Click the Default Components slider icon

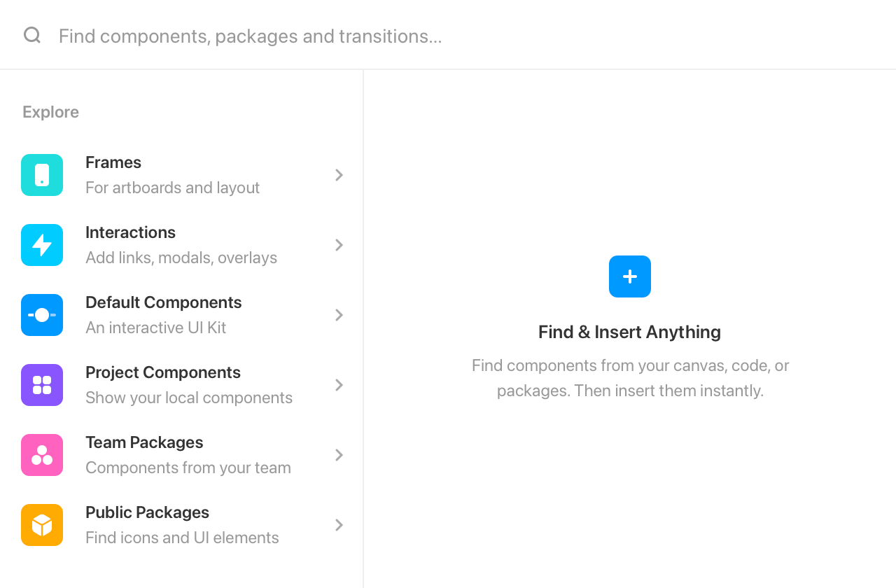click(x=42, y=315)
